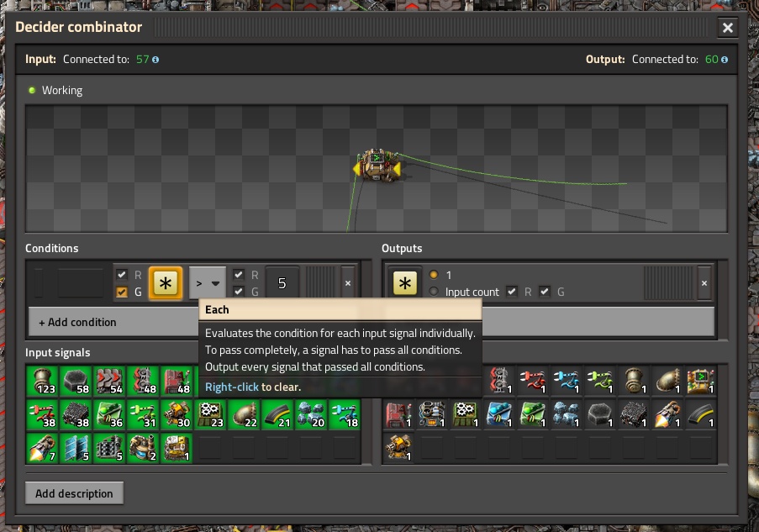Toggle the output G wire checkbox
This screenshot has width=759, height=532.
pyautogui.click(x=545, y=292)
